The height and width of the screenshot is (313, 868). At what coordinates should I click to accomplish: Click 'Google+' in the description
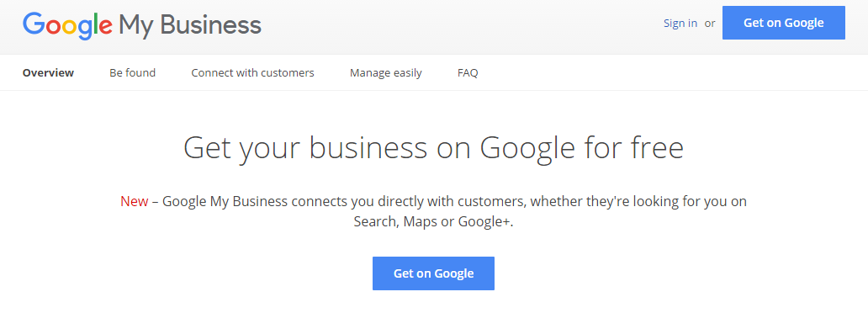click(485, 222)
